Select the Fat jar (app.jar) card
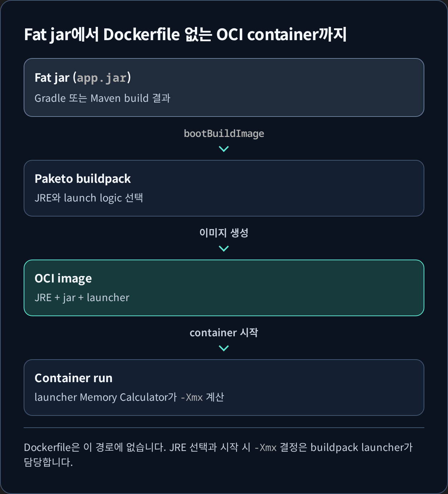Screen dimensions: 448x494 tap(224, 87)
